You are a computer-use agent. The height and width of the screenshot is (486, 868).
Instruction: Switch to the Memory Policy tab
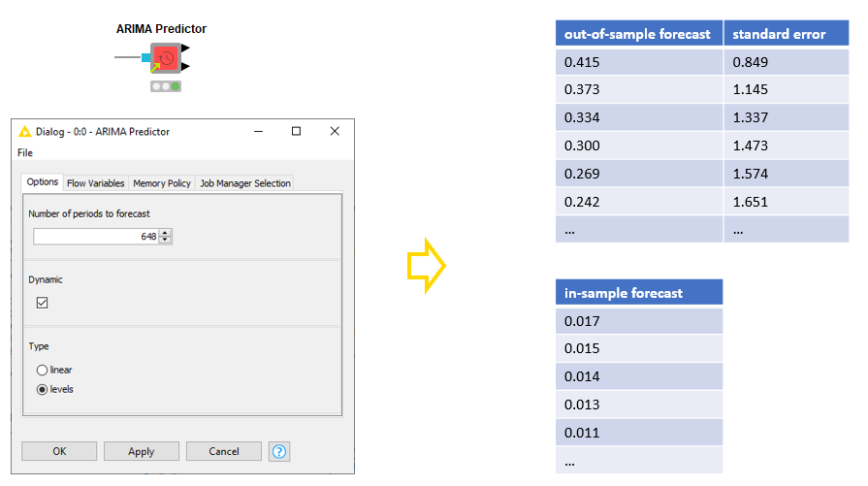162,183
